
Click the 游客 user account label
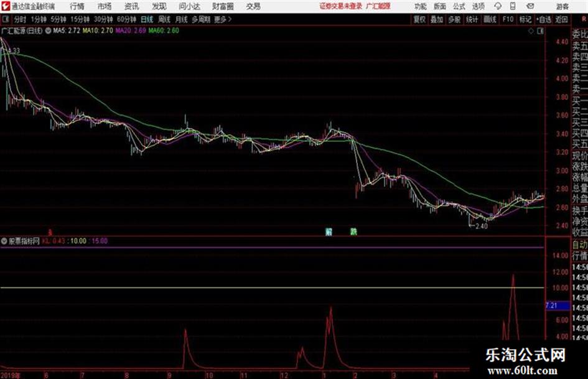[x=562, y=6]
